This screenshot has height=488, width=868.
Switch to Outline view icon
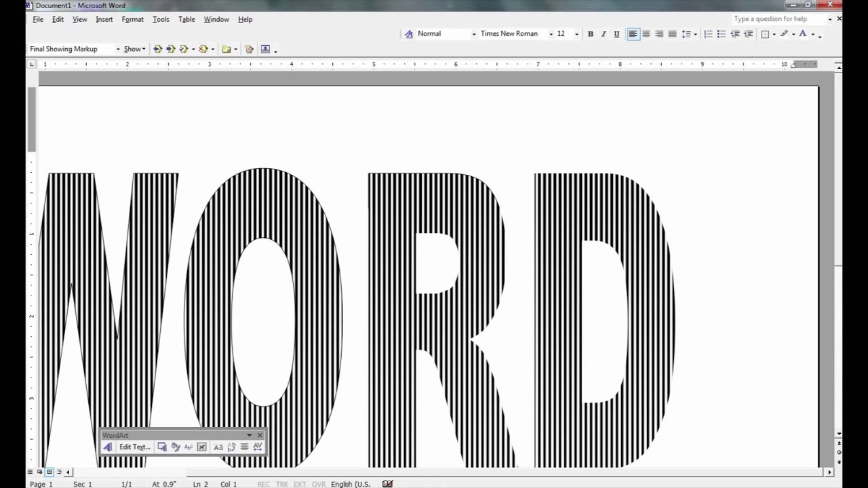(x=60, y=472)
